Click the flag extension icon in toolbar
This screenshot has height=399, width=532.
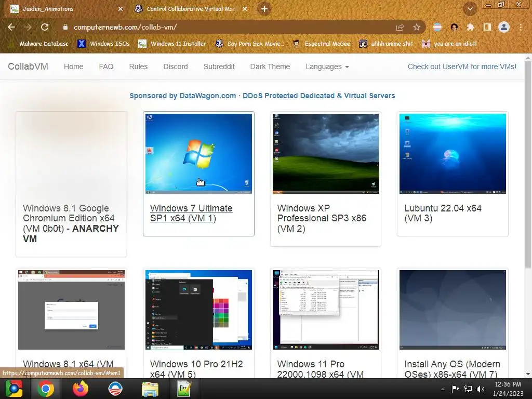tap(437, 27)
